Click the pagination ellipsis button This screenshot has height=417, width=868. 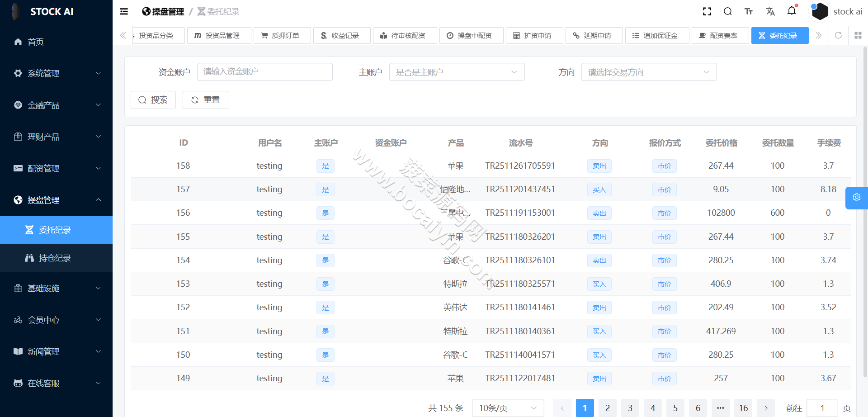721,408
